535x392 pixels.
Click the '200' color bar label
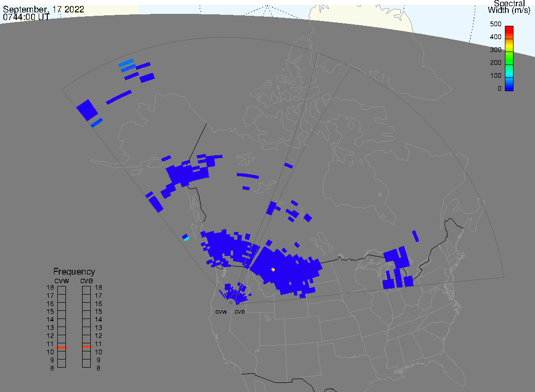495,63
